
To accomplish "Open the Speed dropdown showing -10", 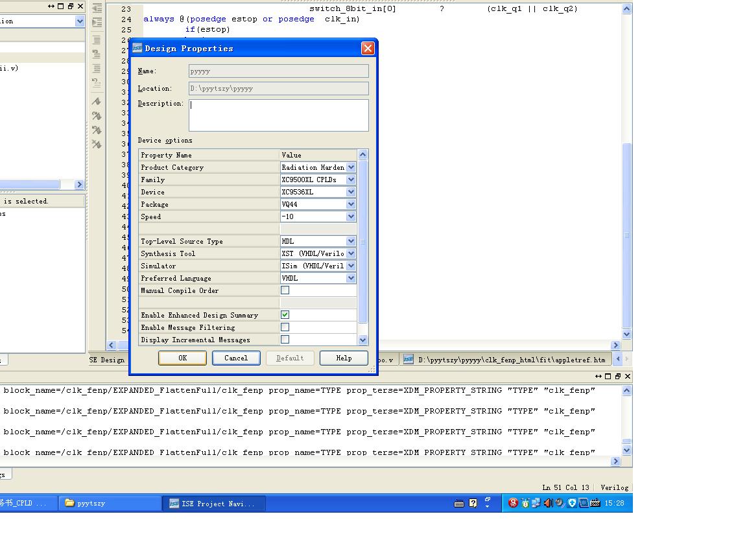I will click(x=351, y=216).
